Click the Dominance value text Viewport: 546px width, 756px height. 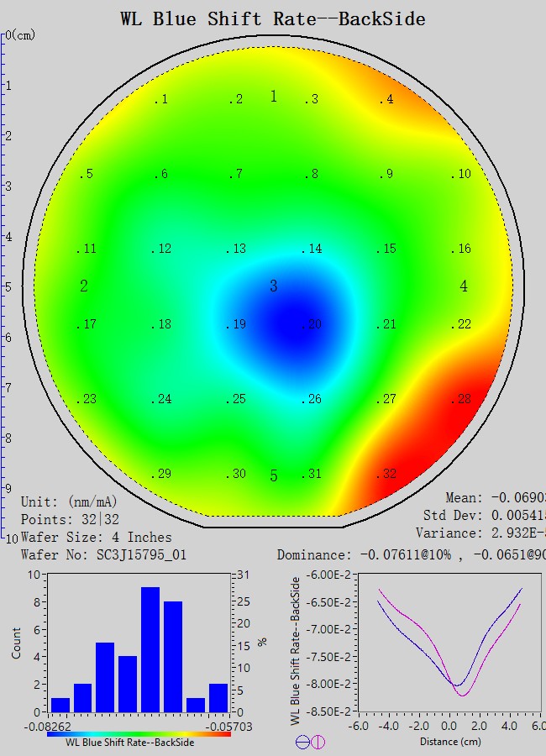[411, 554]
